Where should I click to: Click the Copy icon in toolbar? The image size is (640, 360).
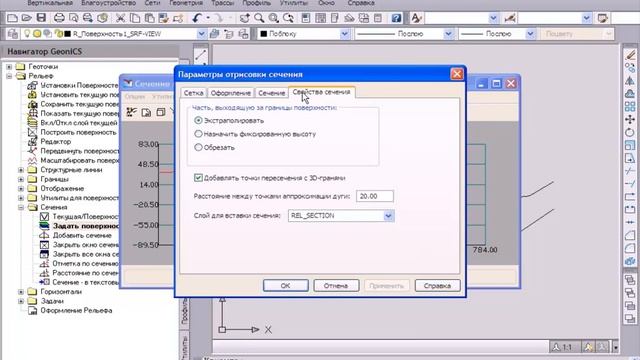(135, 18)
